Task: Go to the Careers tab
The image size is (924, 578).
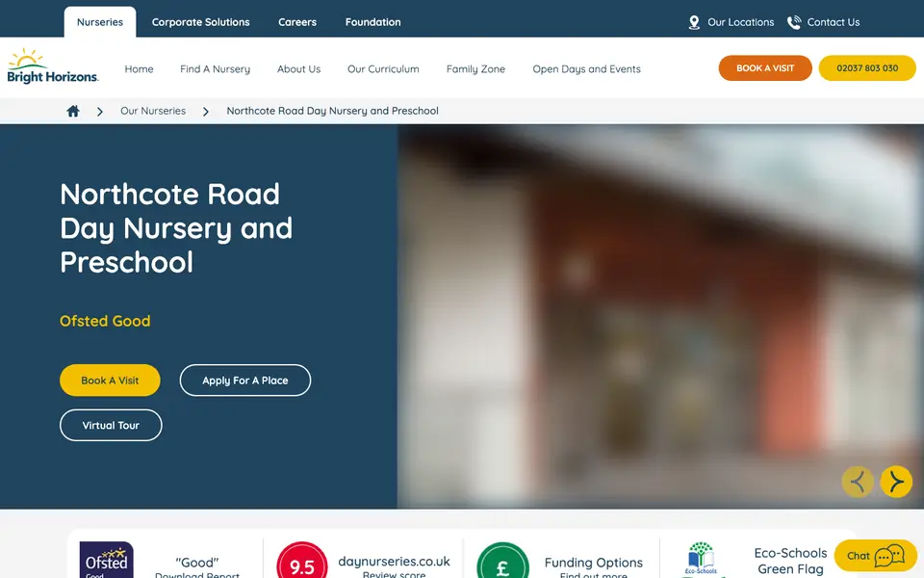Action: pos(297,22)
